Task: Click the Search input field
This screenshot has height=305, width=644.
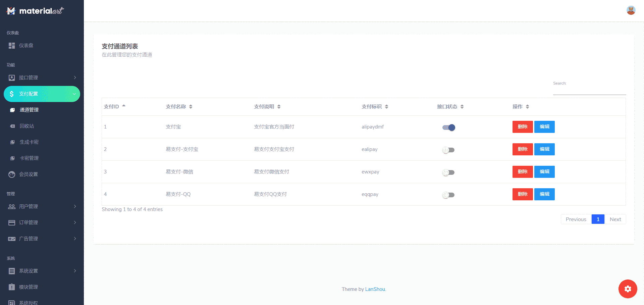Action: (589, 91)
